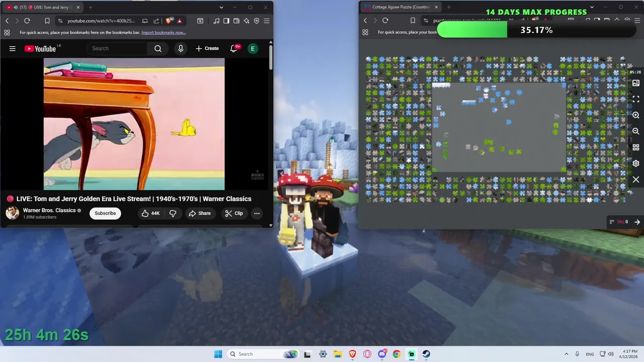
Task: Click the YouTube address bar URL
Action: tap(101, 21)
